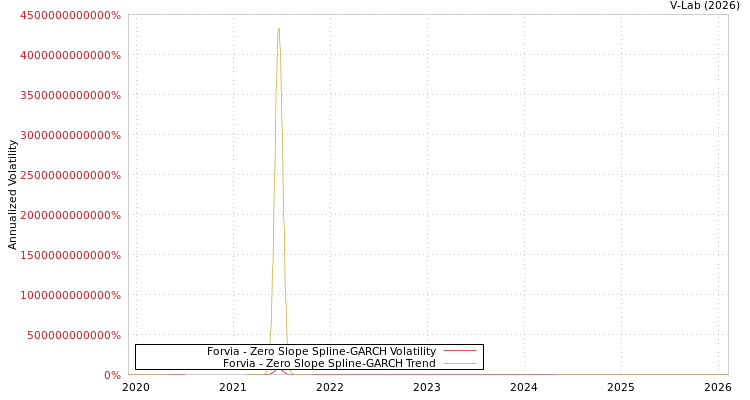Select the Spline-GARCH Trend legend label
This screenshot has height=400, width=750.
(329, 363)
